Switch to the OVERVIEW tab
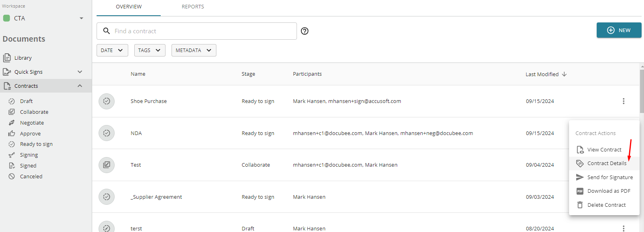 click(x=129, y=7)
